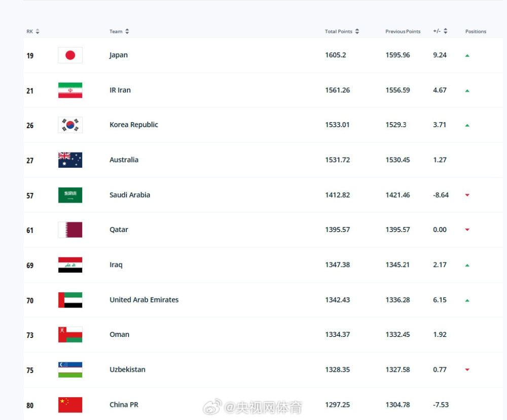
Task: Click the Australia flag icon
Action: pyautogui.click(x=70, y=160)
